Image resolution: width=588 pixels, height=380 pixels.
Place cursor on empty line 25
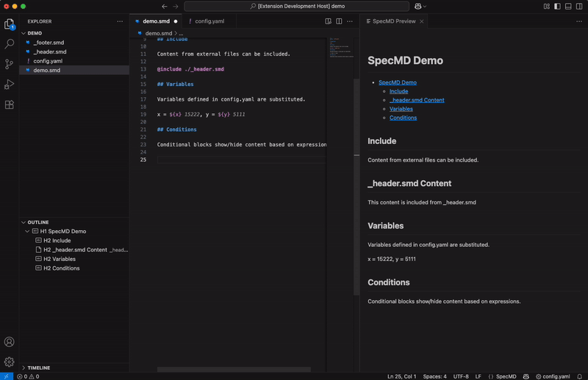[x=241, y=159]
